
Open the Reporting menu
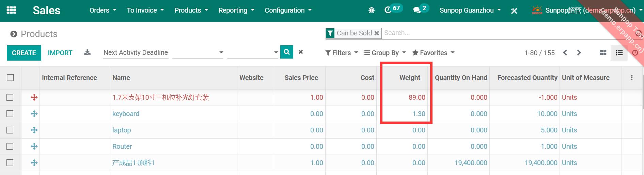click(236, 10)
